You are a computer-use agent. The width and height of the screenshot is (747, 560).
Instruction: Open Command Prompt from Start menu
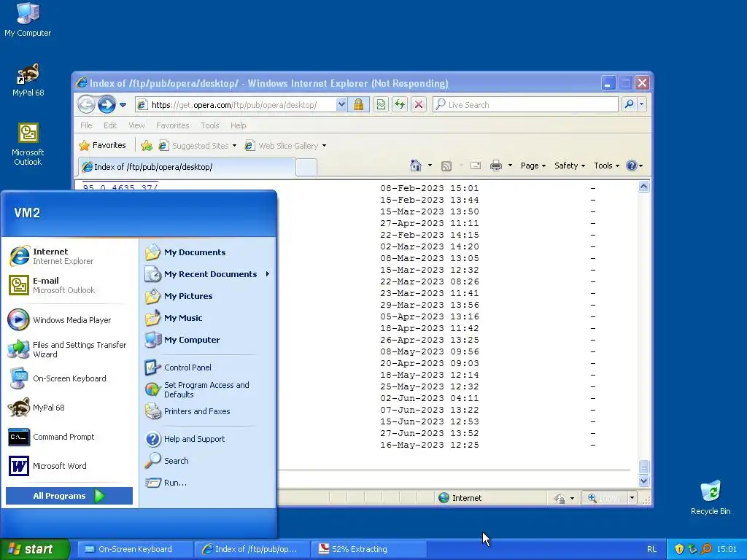pos(69,437)
